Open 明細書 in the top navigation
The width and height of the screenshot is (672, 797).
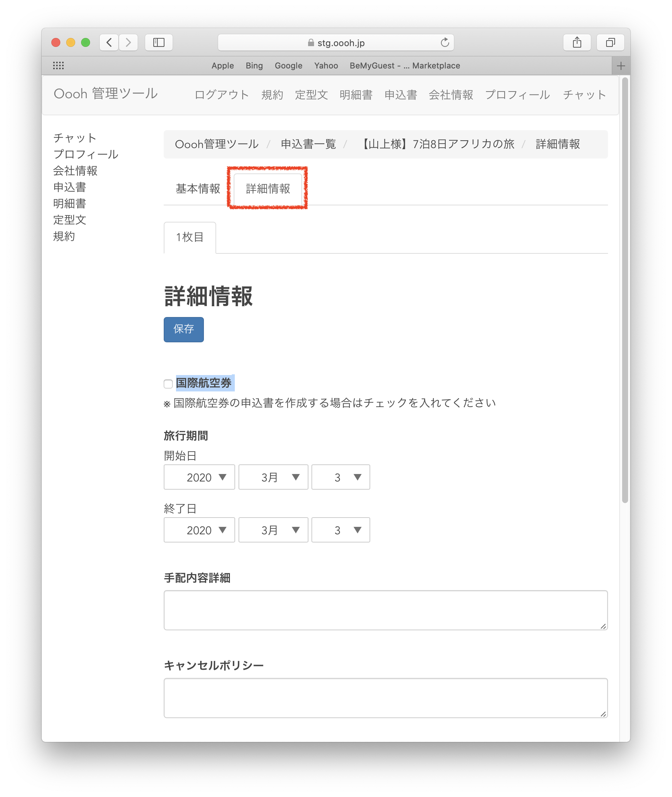[x=356, y=95]
